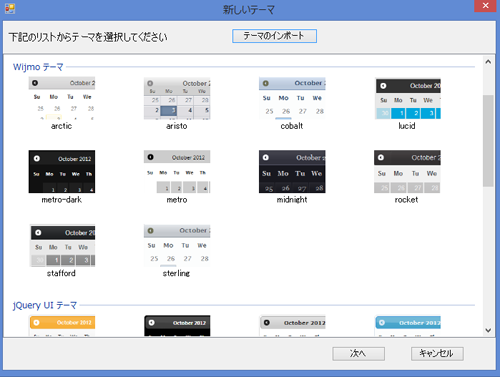Click the テーマのインポート button
This screenshot has width=500, height=377.
(274, 36)
